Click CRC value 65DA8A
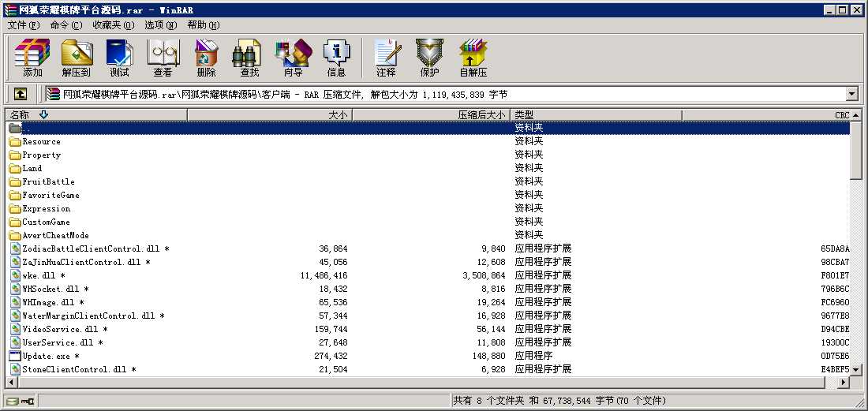 [x=836, y=249]
